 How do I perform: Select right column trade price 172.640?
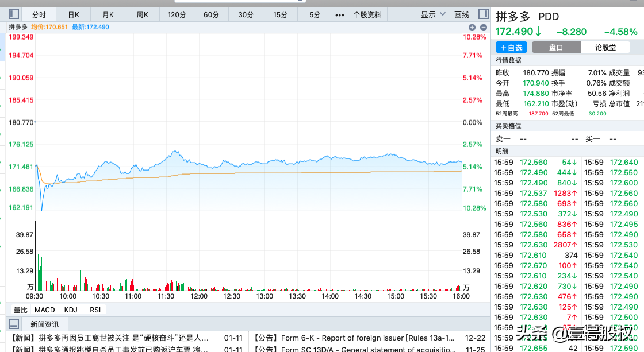[624, 163]
